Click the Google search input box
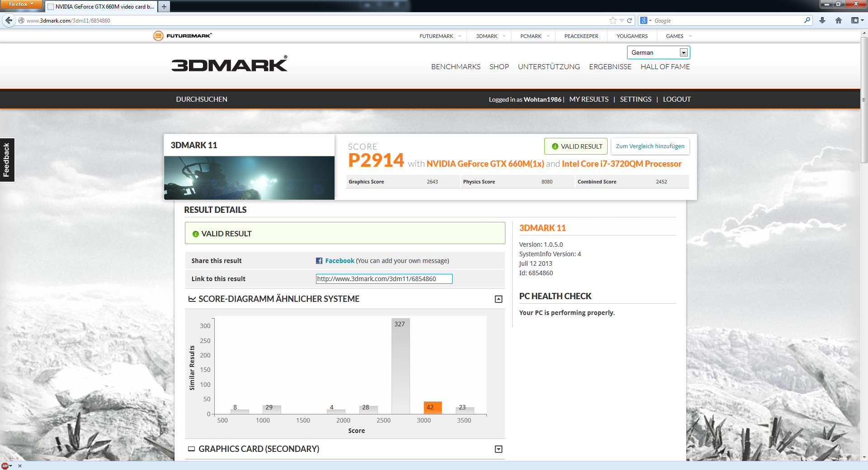This screenshot has width=868, height=470. 728,20
